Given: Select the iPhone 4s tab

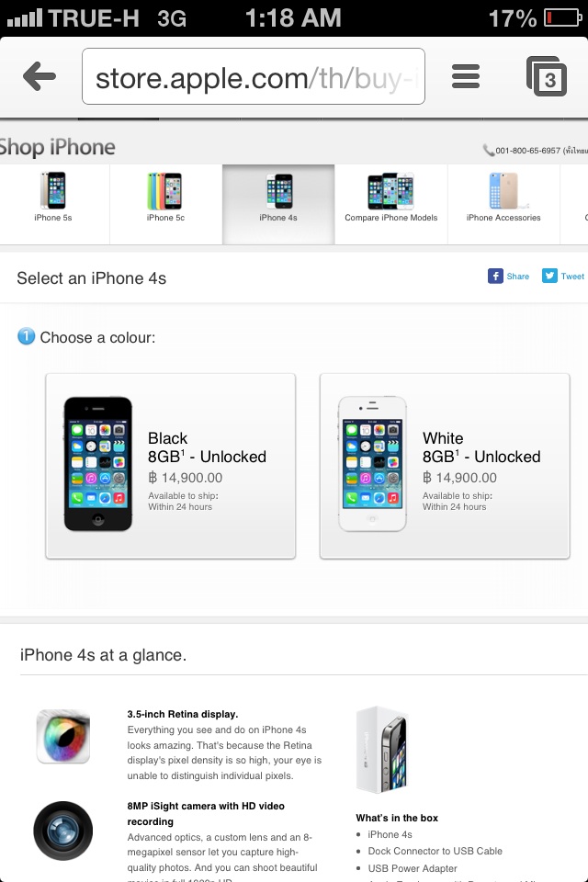Looking at the screenshot, I should 278,204.
